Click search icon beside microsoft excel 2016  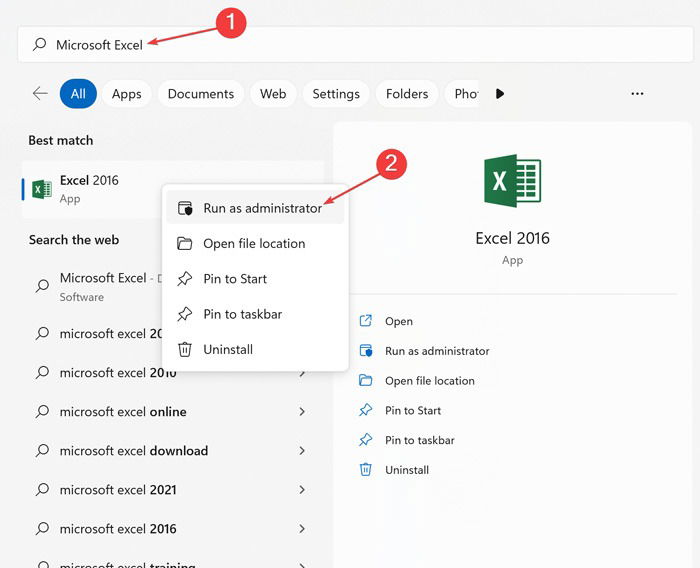(x=42, y=528)
